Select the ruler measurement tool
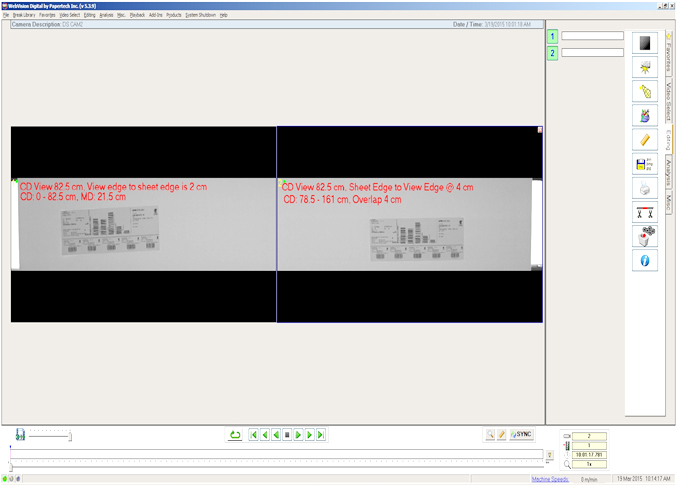677x485 pixels. point(645,139)
